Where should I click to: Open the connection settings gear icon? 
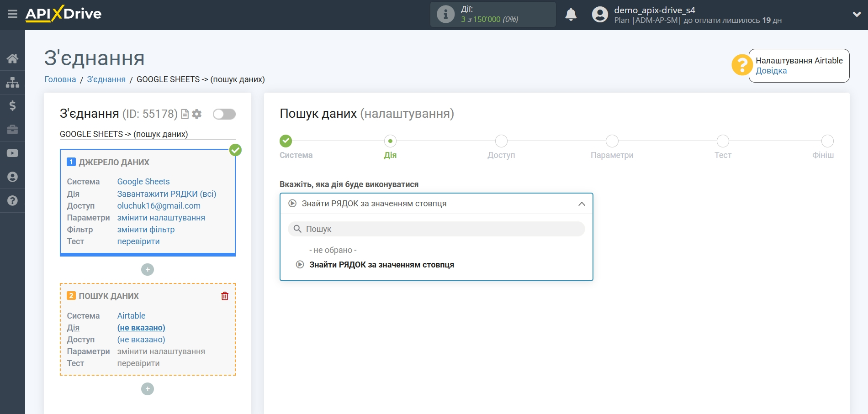point(197,114)
